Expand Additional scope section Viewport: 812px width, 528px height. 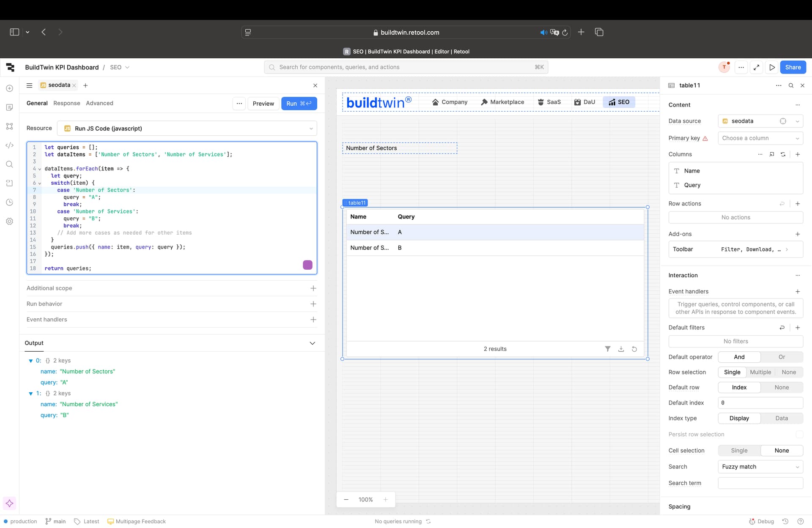[x=313, y=288]
